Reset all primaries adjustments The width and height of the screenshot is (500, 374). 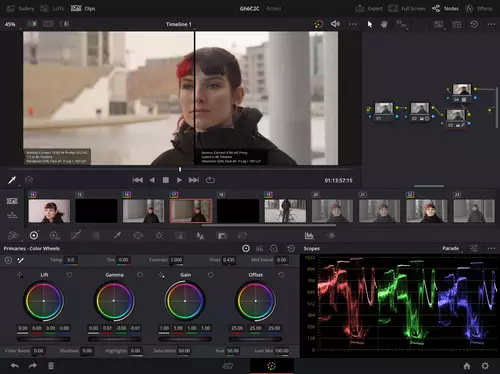[291, 248]
